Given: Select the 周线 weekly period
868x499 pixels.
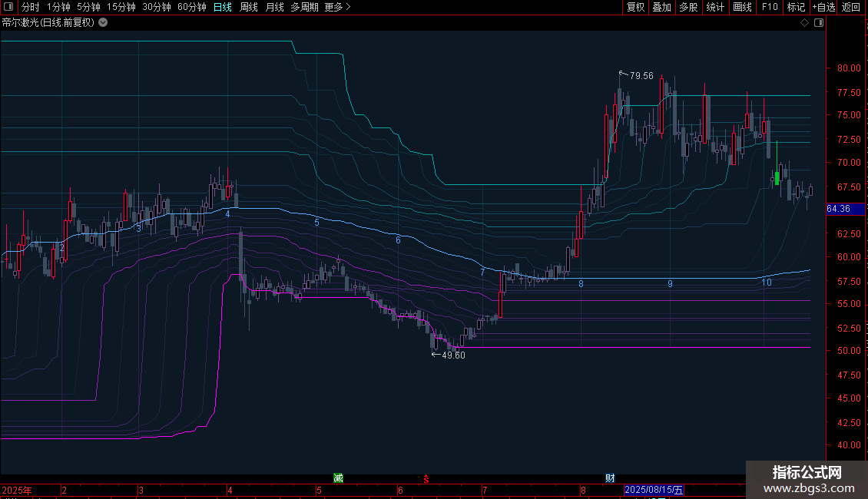Looking at the screenshot, I should tap(249, 7).
